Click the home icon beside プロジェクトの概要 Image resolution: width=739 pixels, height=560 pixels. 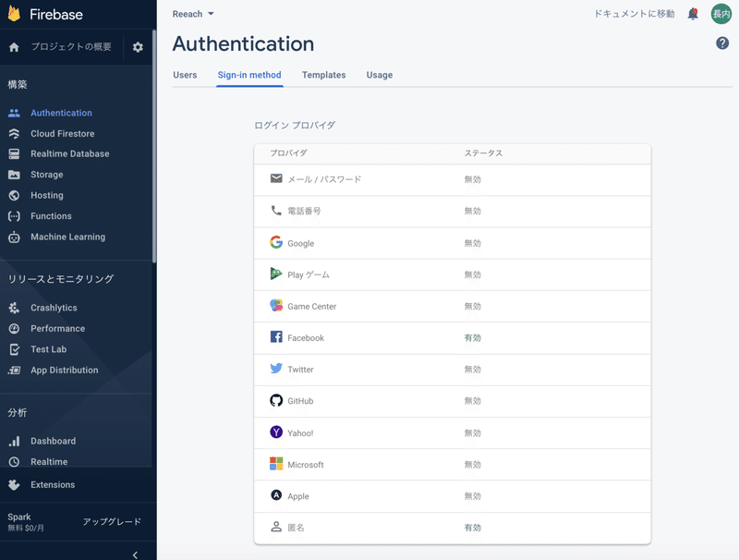click(x=14, y=47)
